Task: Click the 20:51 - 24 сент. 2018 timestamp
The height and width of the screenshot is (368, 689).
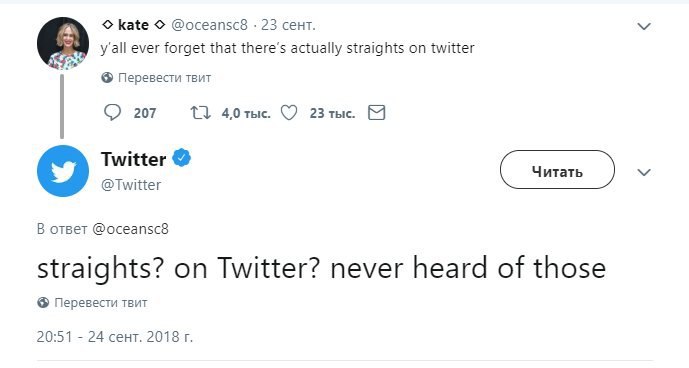Action: [x=115, y=337]
